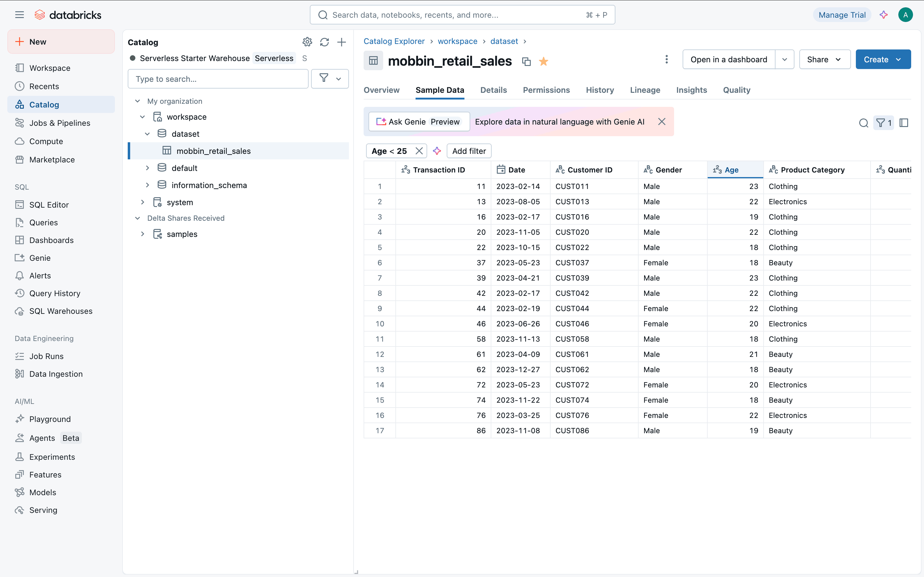Collapse the dataset schema node
The height and width of the screenshot is (577, 924).
tap(147, 134)
